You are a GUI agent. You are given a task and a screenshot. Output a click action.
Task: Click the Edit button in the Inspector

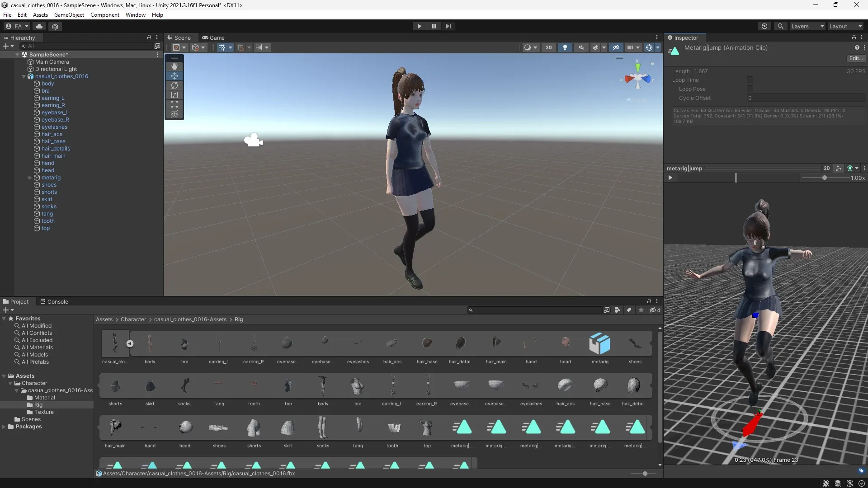click(855, 58)
